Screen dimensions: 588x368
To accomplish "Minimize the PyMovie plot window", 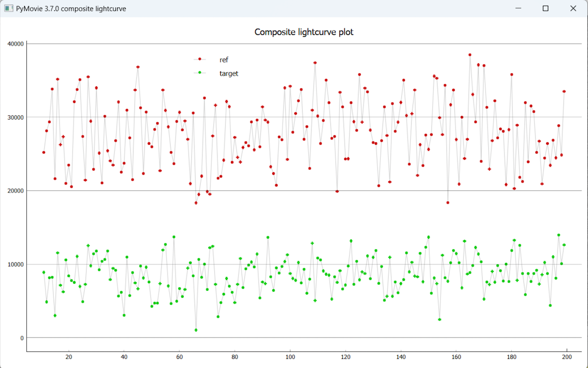I will pos(518,9).
